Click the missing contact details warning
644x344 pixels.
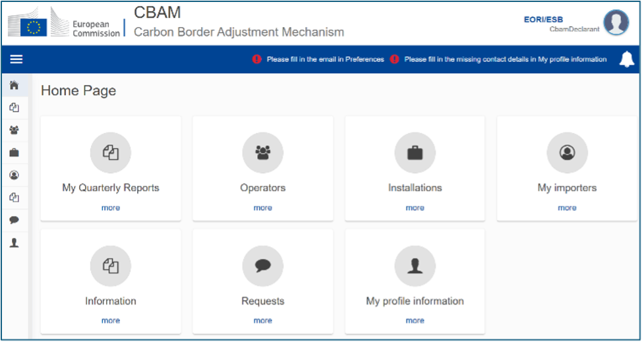(x=505, y=59)
